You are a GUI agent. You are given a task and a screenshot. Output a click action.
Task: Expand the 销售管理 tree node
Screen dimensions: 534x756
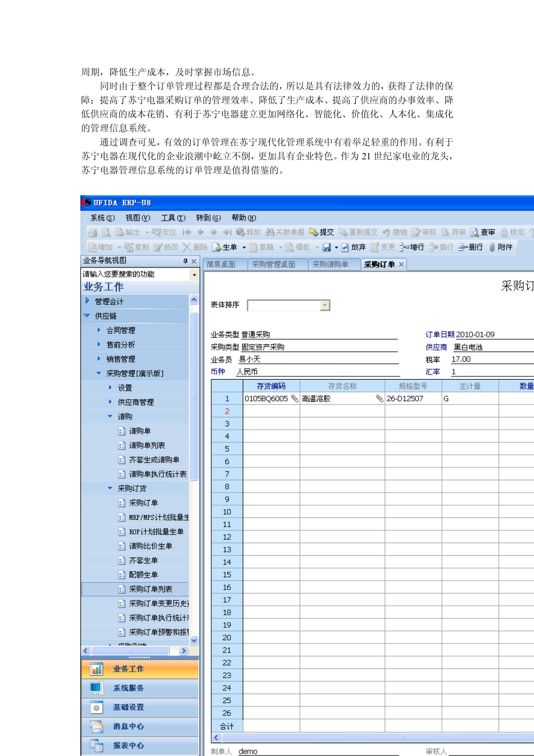point(99,359)
